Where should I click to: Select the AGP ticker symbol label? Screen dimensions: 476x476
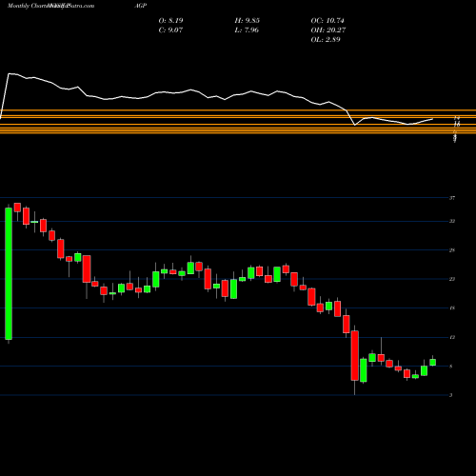point(141,6)
